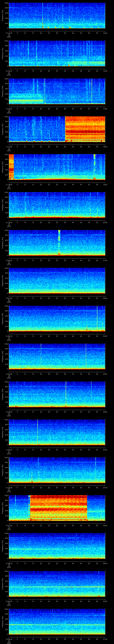Screen dimensions: 114x644
Task: Click the vertical line near 22 s in the 12:16:00 panel
Action: click(45, 91)
